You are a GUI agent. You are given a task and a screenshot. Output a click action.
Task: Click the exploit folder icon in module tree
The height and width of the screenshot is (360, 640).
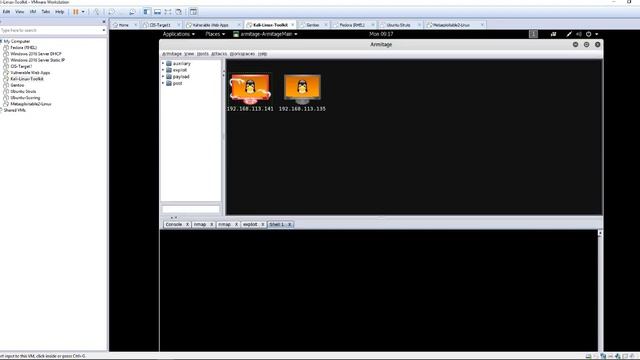(x=169, y=70)
